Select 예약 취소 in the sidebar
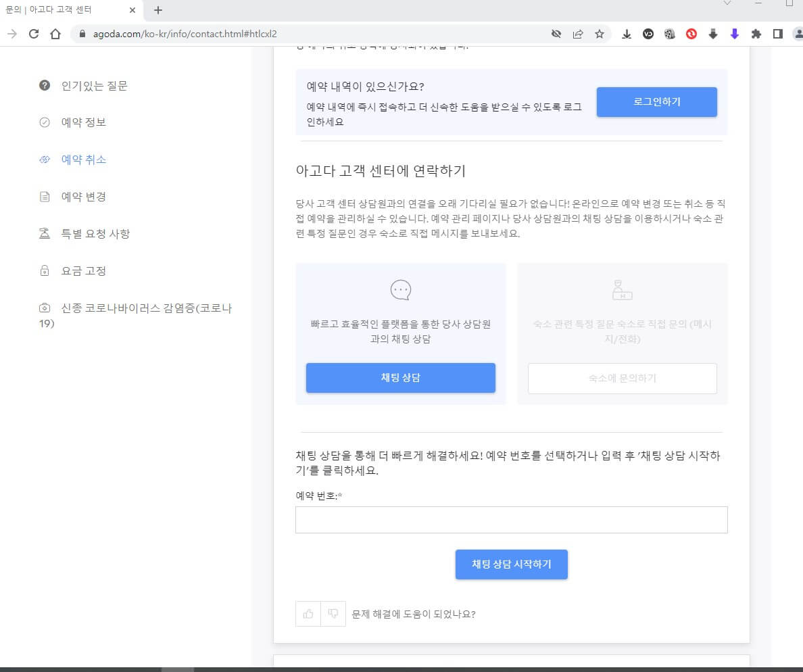The height and width of the screenshot is (672, 803). tap(83, 160)
